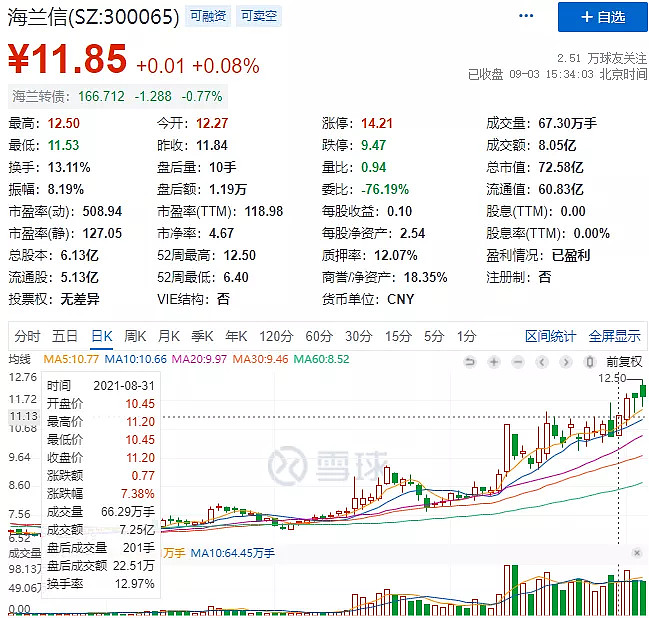Screen dimensions: 649x618
Task: Switch to the 15分 chart tab
Action: tap(398, 336)
